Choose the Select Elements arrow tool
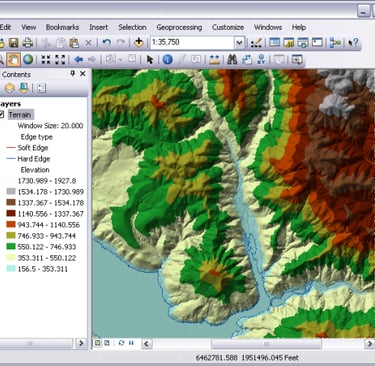375x366 pixels. [x=150, y=60]
